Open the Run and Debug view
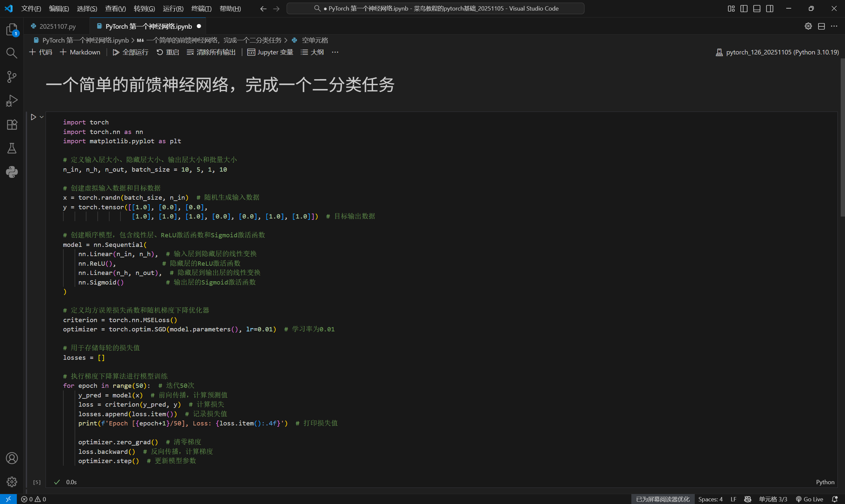The image size is (845, 504). point(12,101)
